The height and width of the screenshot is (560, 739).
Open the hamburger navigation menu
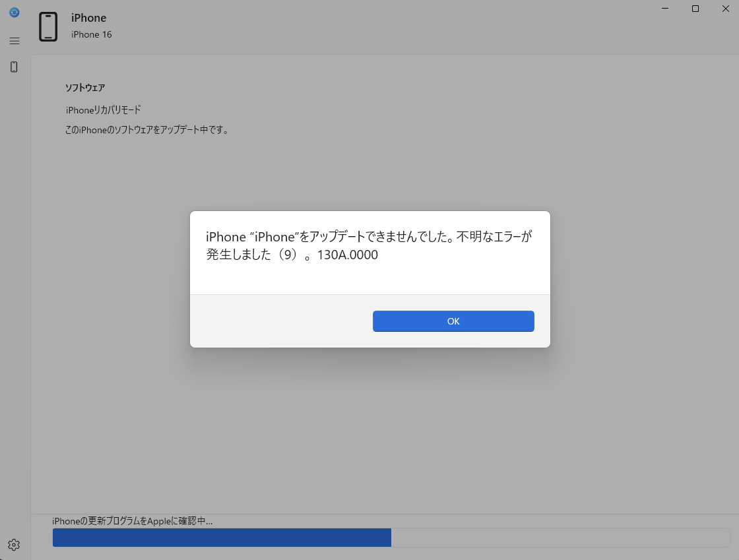tap(14, 41)
